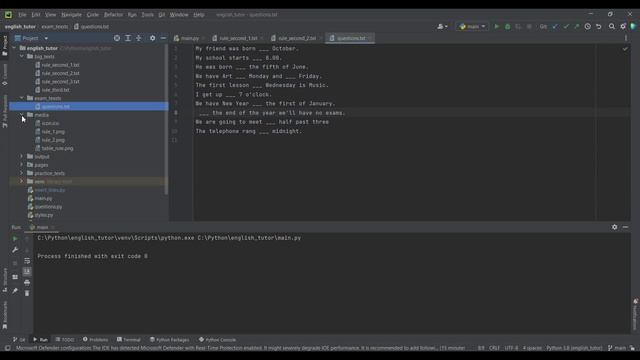Click the wrench icon in Run panel
Image resolution: width=640 pixels, height=360 pixels.
(x=15, y=250)
